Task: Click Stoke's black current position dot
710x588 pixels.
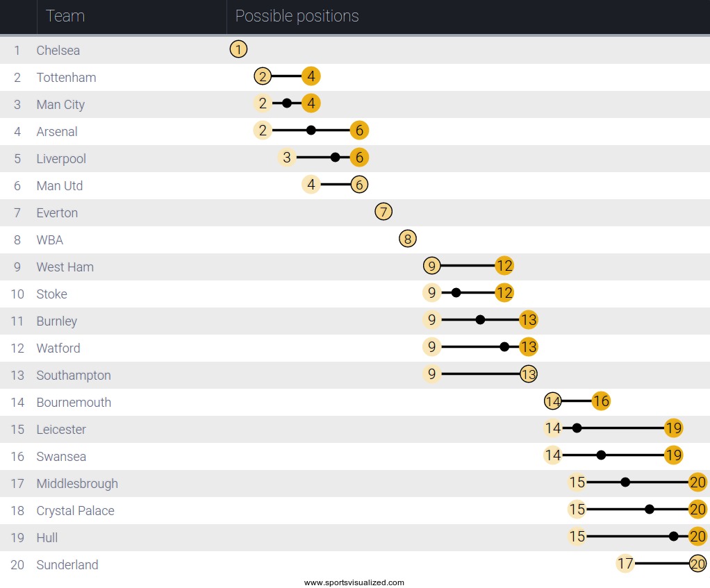Action: (x=456, y=293)
